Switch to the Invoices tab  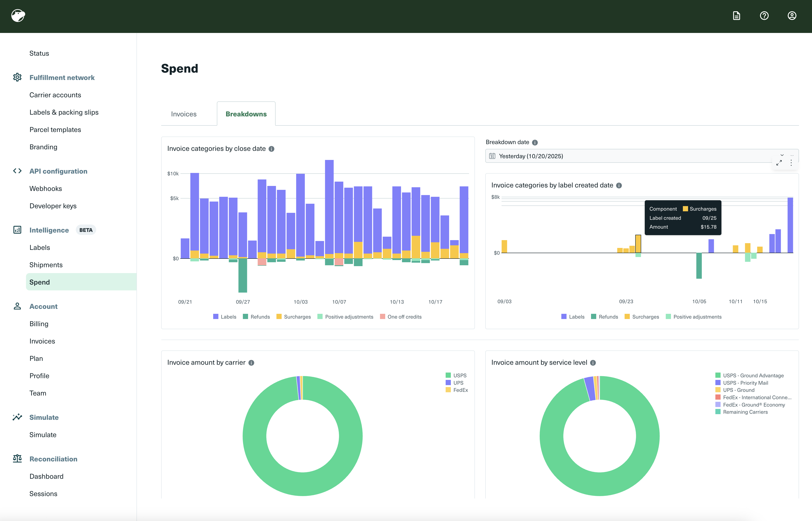click(184, 114)
